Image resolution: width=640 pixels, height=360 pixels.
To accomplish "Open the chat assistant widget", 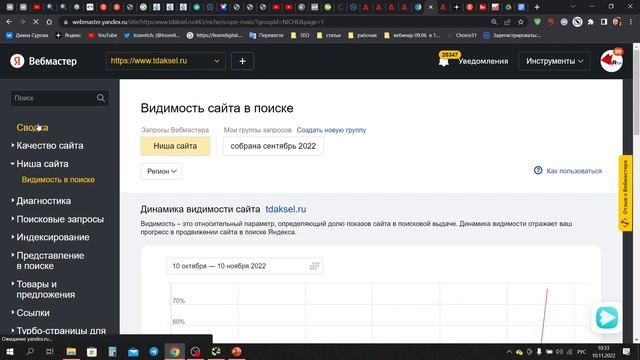I will click(x=607, y=318).
